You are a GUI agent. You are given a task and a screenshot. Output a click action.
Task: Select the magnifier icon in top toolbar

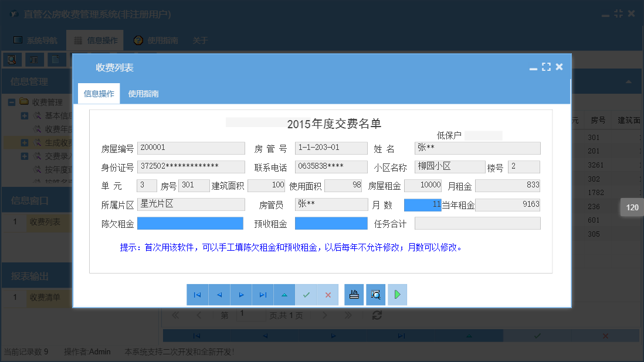[12, 59]
